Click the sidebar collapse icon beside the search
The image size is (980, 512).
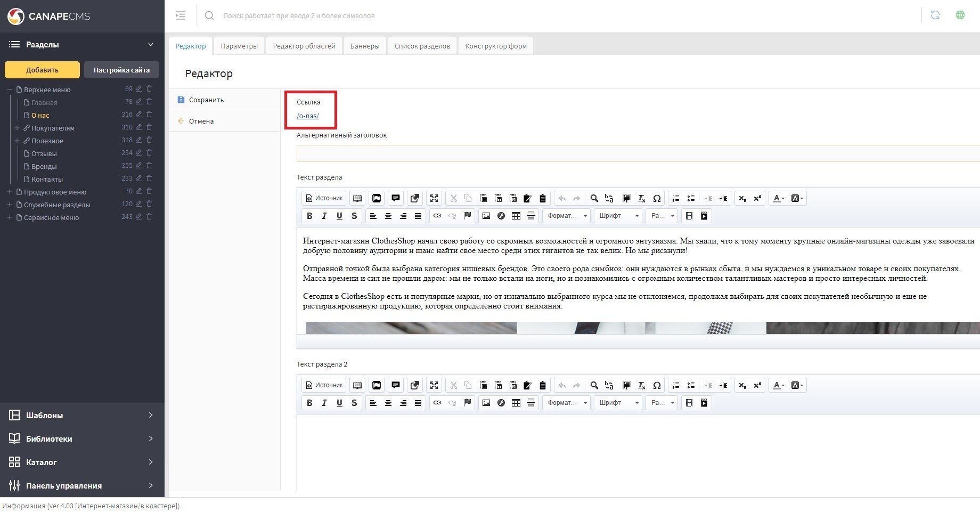[181, 15]
